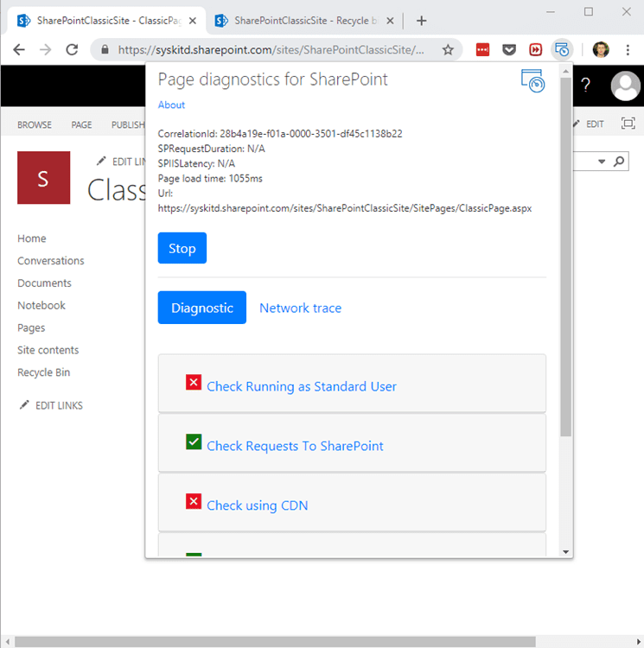Viewport: 644px width, 648px height.
Task: Open the search scope dropdown arrow
Action: pyautogui.click(x=602, y=162)
